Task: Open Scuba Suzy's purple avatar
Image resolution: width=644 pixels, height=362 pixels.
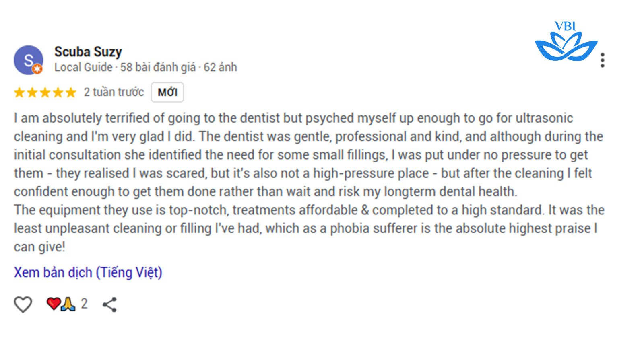Action: [x=28, y=60]
